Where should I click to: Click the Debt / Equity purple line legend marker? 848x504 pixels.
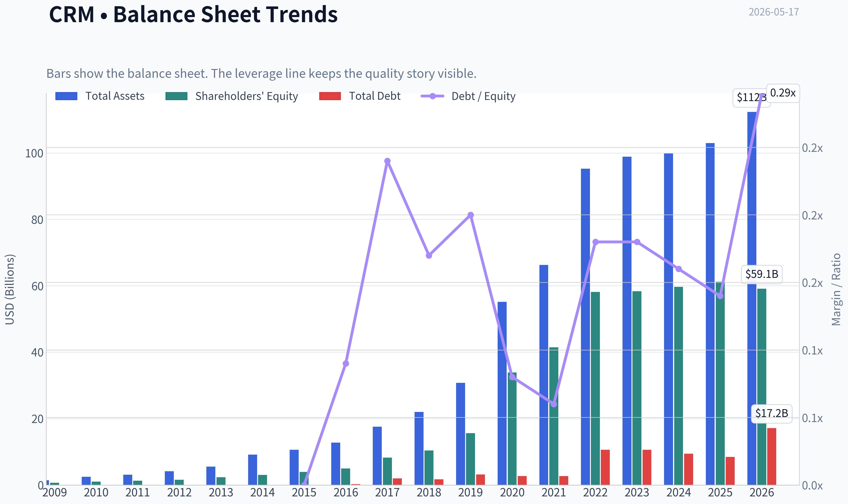(432, 96)
